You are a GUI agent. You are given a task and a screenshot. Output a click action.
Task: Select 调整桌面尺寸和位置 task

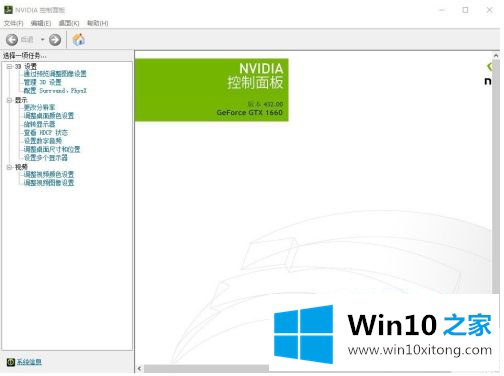(52, 149)
